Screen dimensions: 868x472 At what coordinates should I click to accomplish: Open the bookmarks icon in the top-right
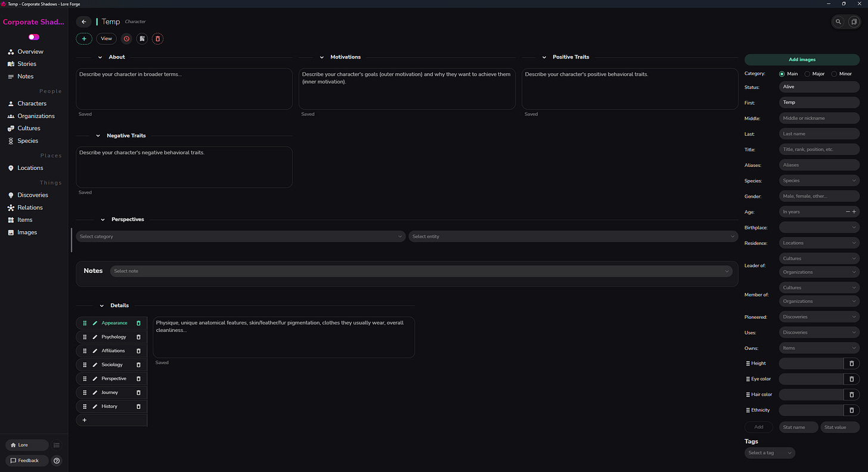854,21
